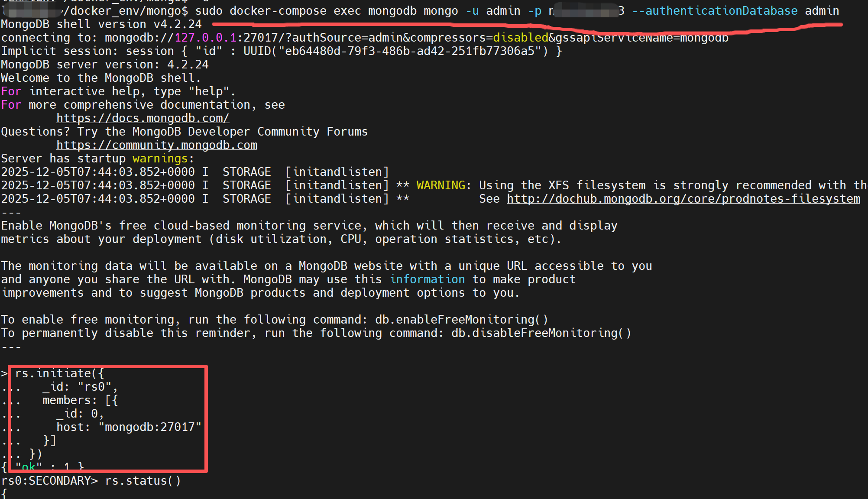Click the docker-compose exec command text
The image size is (868, 499).
(x=295, y=11)
